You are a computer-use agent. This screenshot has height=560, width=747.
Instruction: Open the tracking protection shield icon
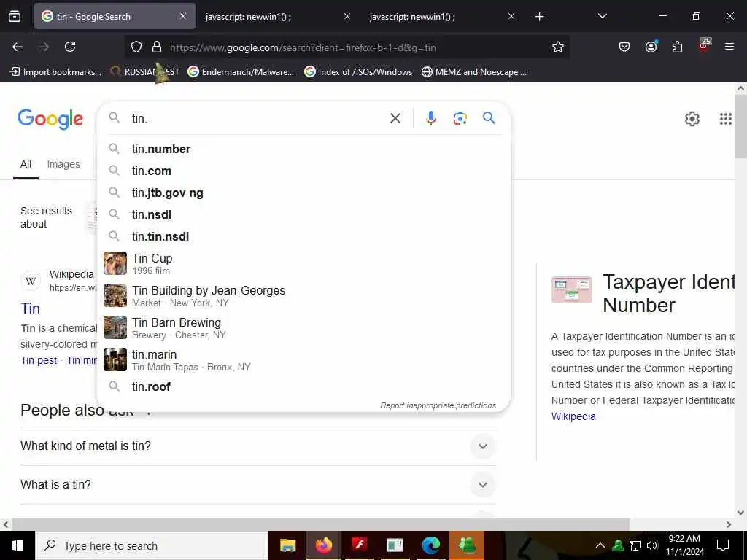coord(136,47)
